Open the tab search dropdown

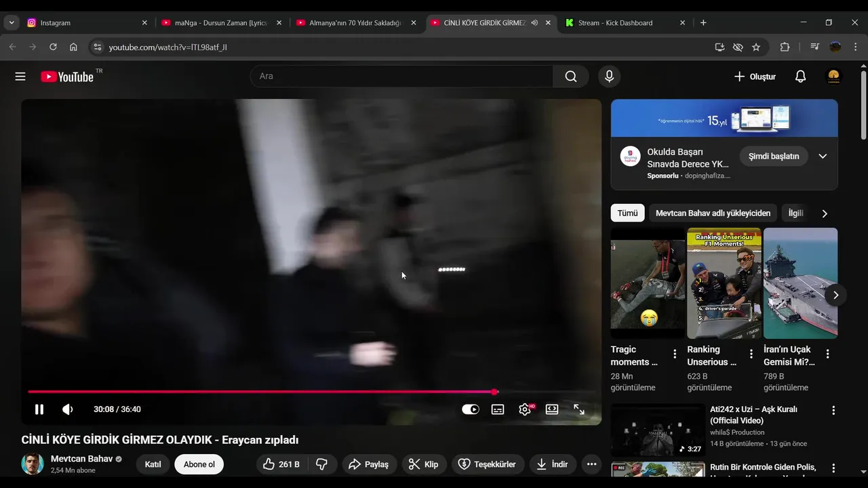pos(12,22)
